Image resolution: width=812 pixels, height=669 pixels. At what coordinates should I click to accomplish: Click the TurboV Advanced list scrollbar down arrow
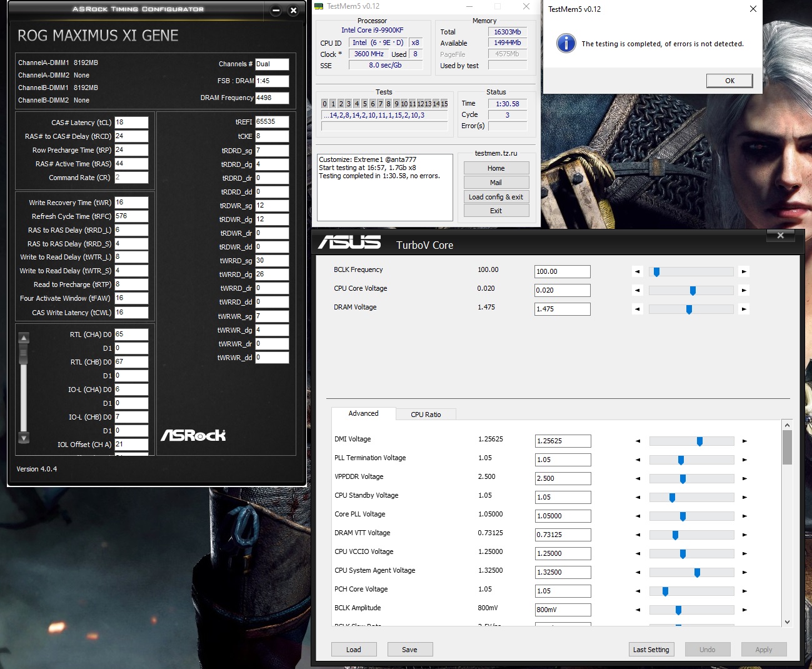click(787, 621)
